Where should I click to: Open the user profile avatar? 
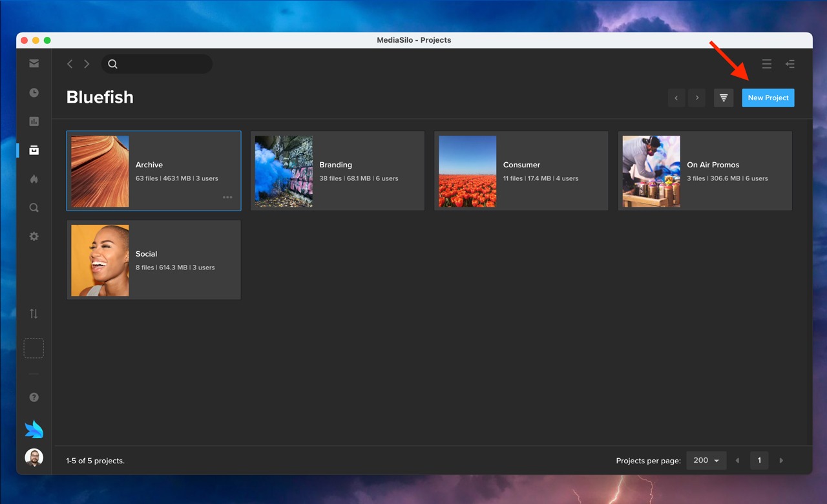[34, 457]
